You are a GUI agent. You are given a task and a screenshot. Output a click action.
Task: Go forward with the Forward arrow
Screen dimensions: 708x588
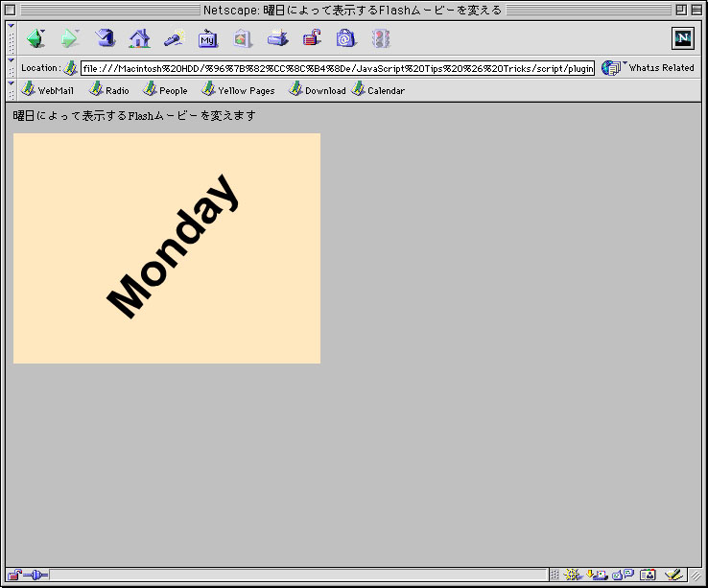69,38
